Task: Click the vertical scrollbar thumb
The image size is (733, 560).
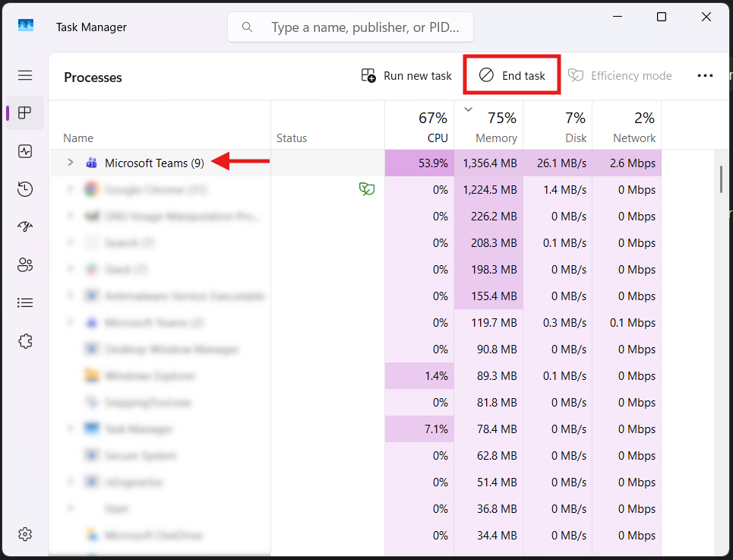Action: (x=721, y=179)
